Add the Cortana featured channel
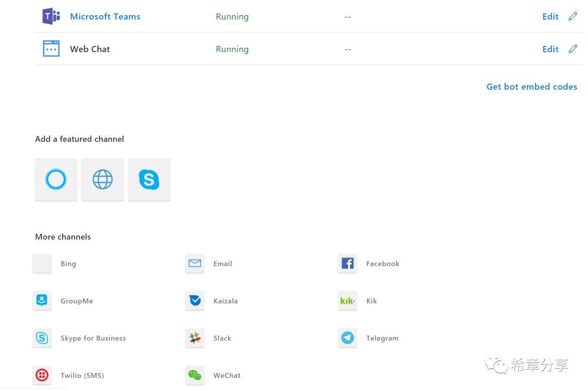 tap(56, 179)
